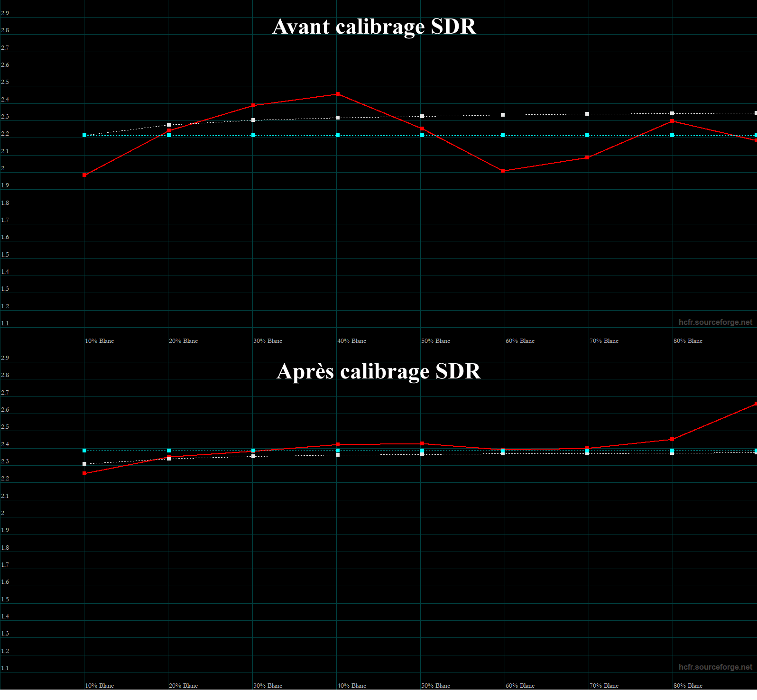Image resolution: width=757 pixels, height=700 pixels.
Task: Click the 2.9 axis label of Avant chart
Action: click(5, 13)
